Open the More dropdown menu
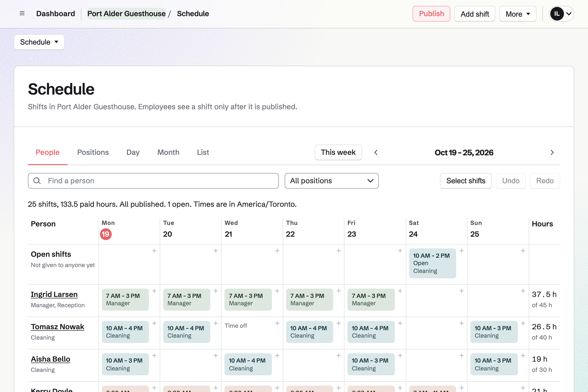The width and height of the screenshot is (588, 392). pos(517,14)
